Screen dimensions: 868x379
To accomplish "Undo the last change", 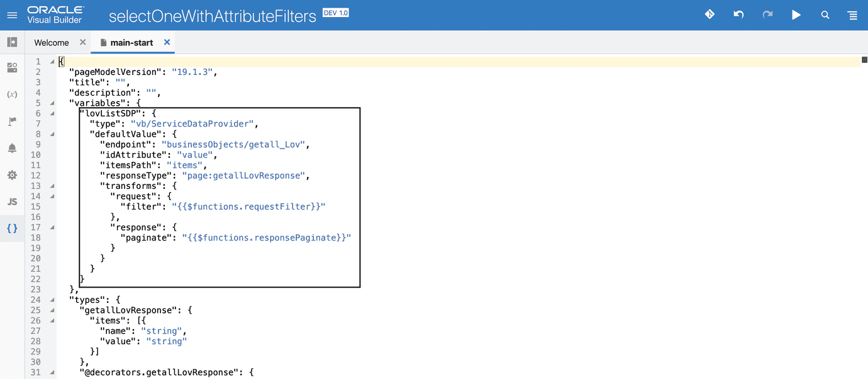I will 738,14.
